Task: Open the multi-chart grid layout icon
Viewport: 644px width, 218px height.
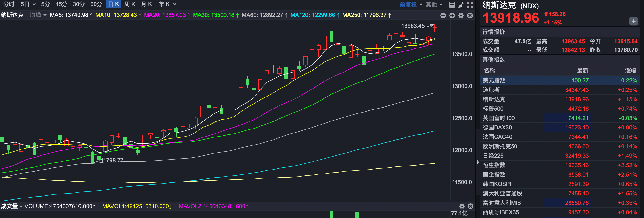Action: pos(452,4)
